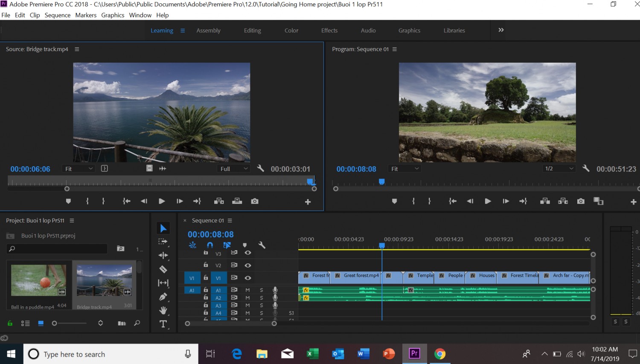Lock the V3 video track
The width and height of the screenshot is (640, 364).
(206, 253)
